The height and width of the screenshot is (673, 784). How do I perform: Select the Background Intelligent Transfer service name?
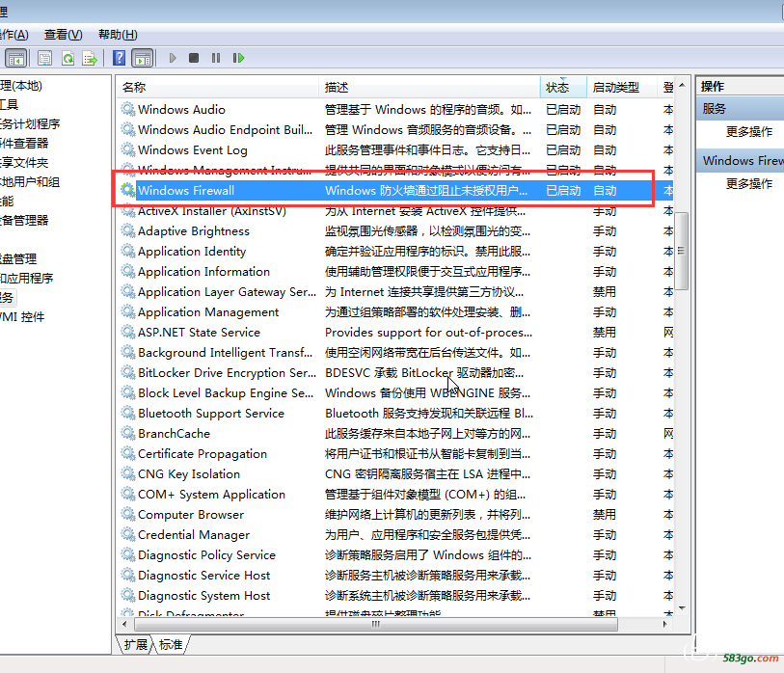225,352
